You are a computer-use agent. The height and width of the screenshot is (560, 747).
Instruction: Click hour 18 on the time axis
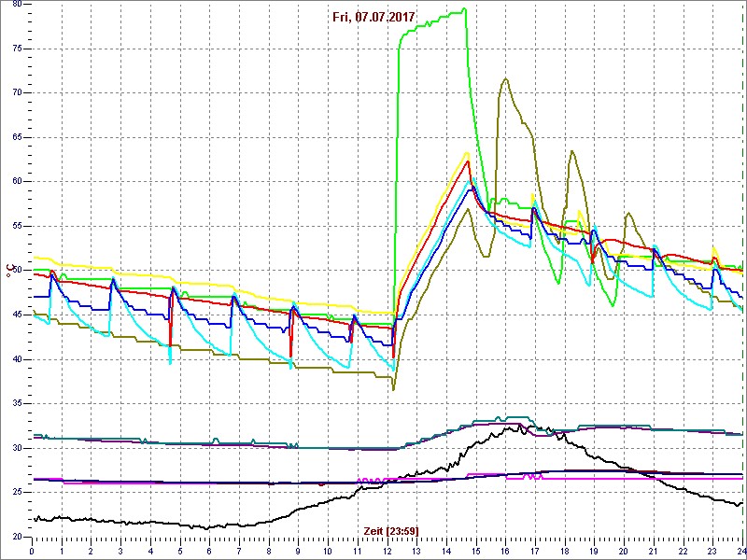coord(565,551)
